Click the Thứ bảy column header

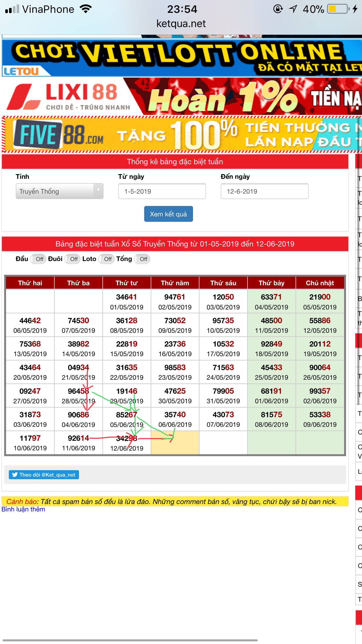pyautogui.click(x=272, y=283)
